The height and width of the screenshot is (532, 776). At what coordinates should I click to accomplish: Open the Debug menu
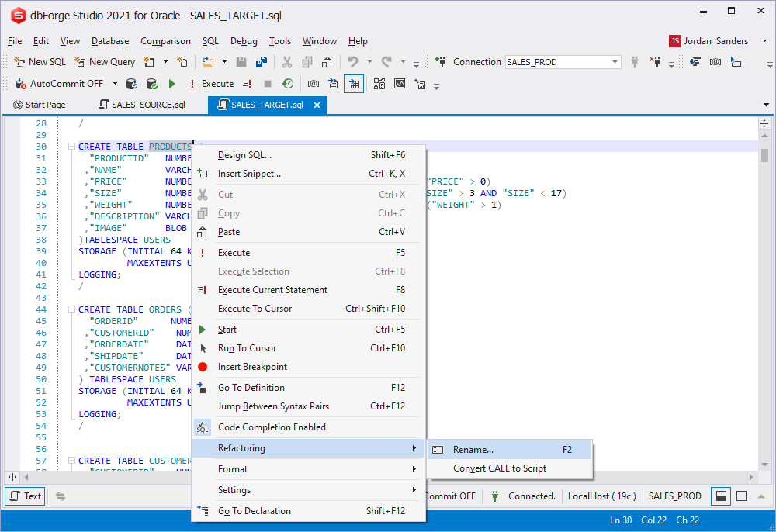point(244,41)
